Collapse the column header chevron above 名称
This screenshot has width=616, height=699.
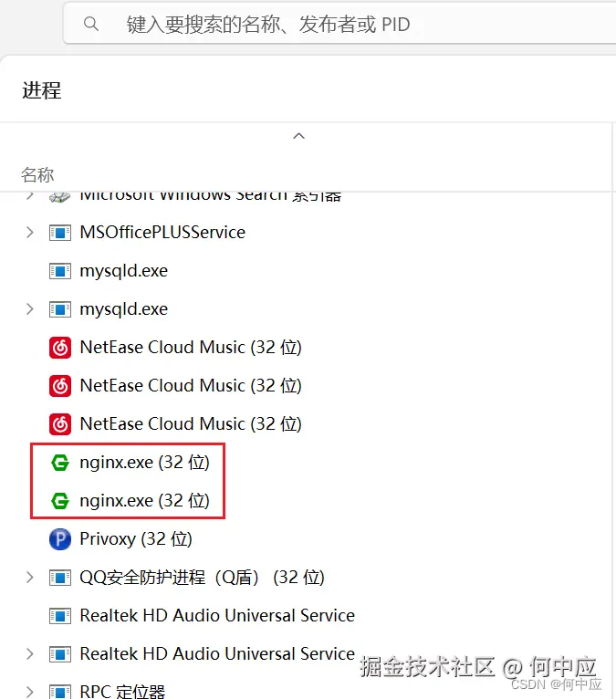[x=298, y=136]
